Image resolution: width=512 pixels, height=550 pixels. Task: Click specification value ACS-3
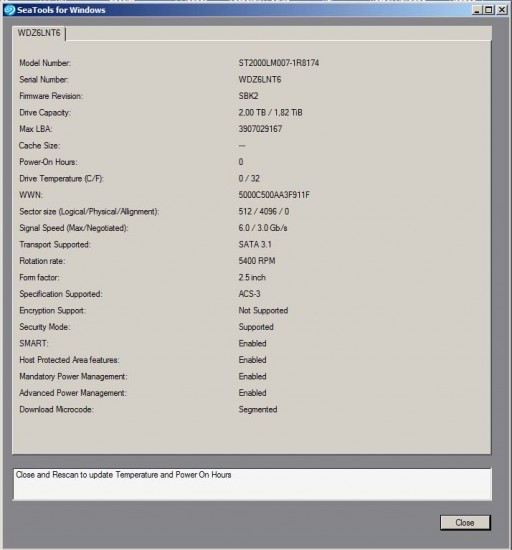pos(249,294)
